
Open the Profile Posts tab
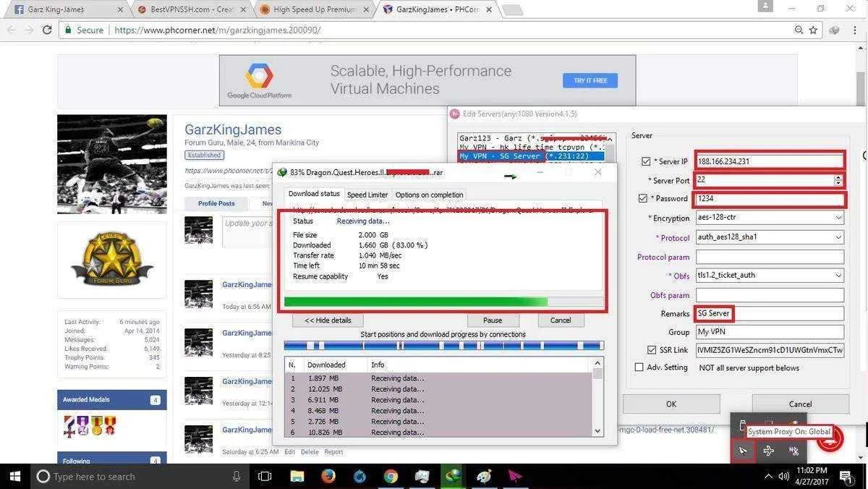pyautogui.click(x=216, y=204)
